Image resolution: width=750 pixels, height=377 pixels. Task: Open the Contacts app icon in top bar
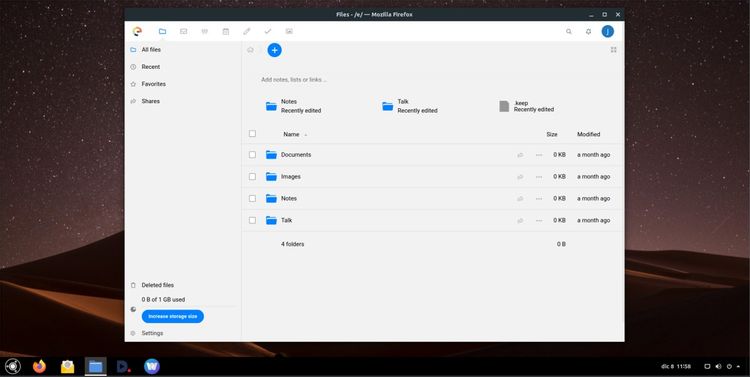click(204, 31)
